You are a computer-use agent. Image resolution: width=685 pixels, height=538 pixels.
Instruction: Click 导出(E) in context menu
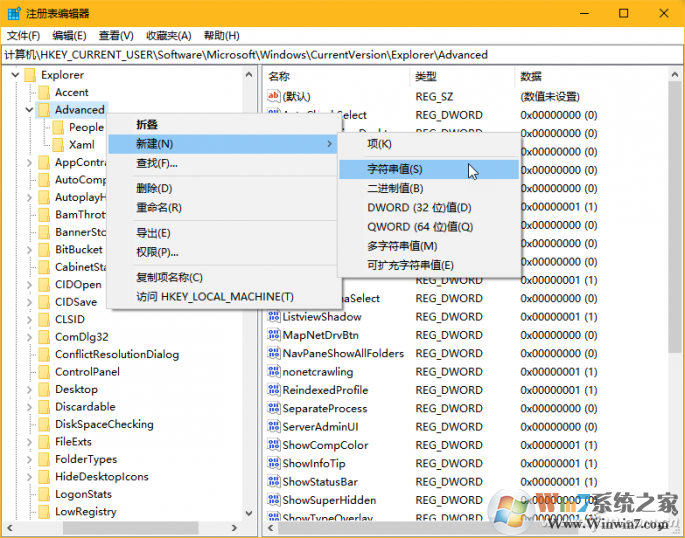click(222, 233)
